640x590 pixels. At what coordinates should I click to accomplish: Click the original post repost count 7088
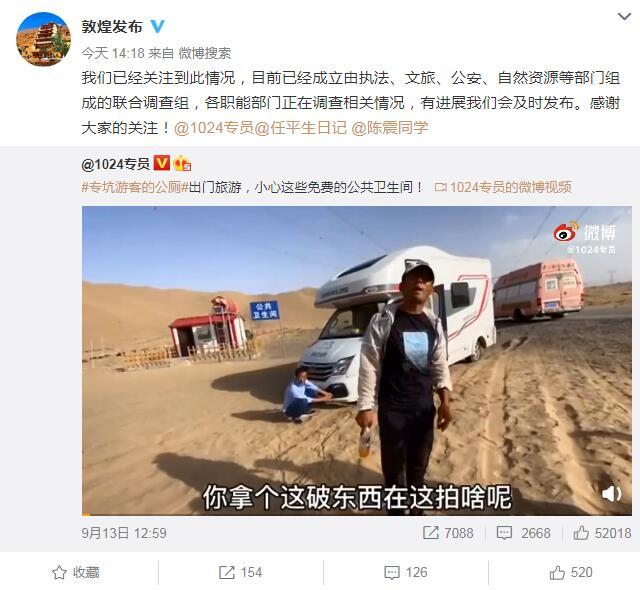448,533
